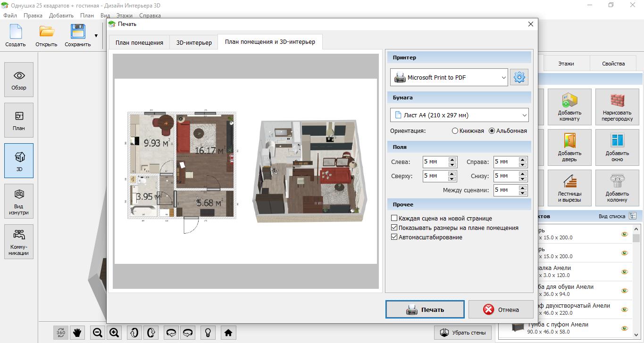Toggle the light bulb lighting icon
Image resolution: width=644 pixels, height=343 pixels.
(x=207, y=333)
